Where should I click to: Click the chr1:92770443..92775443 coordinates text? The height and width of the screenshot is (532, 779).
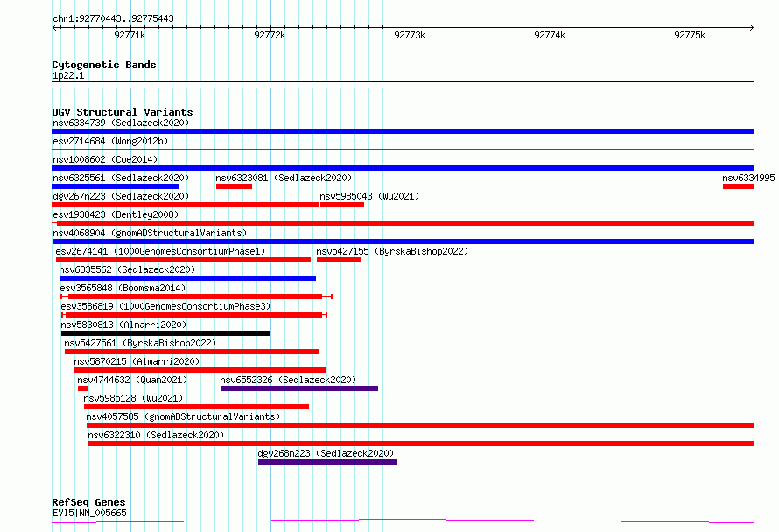coord(113,18)
